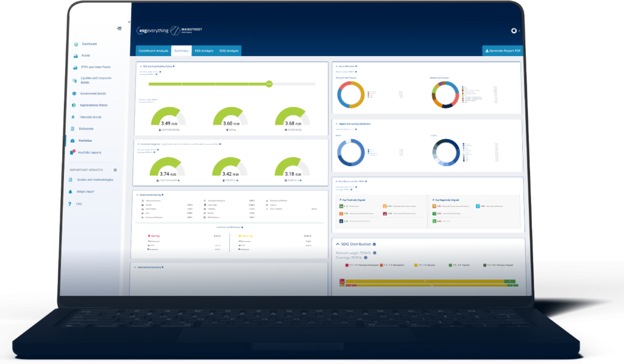Click the Exclusions document icon
Image resolution: width=624 pixels, height=364 pixels.
(x=74, y=128)
